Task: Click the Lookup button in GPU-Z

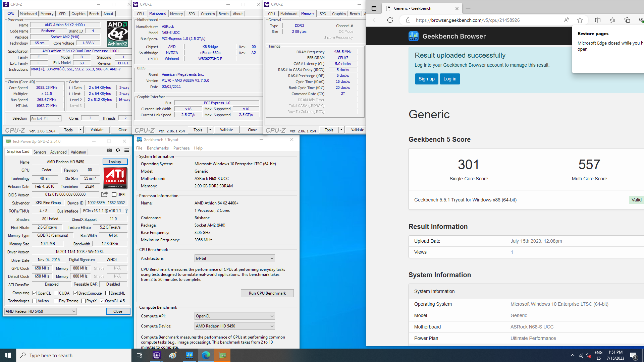Action: pos(115,162)
